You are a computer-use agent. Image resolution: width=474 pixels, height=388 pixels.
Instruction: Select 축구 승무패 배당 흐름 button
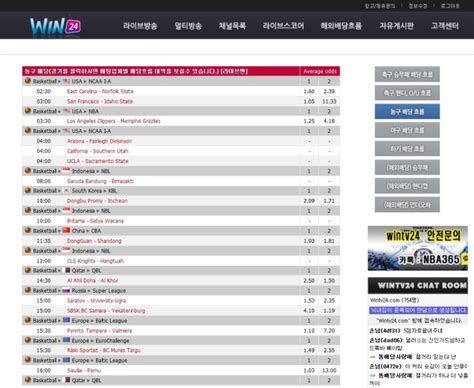tap(407, 74)
